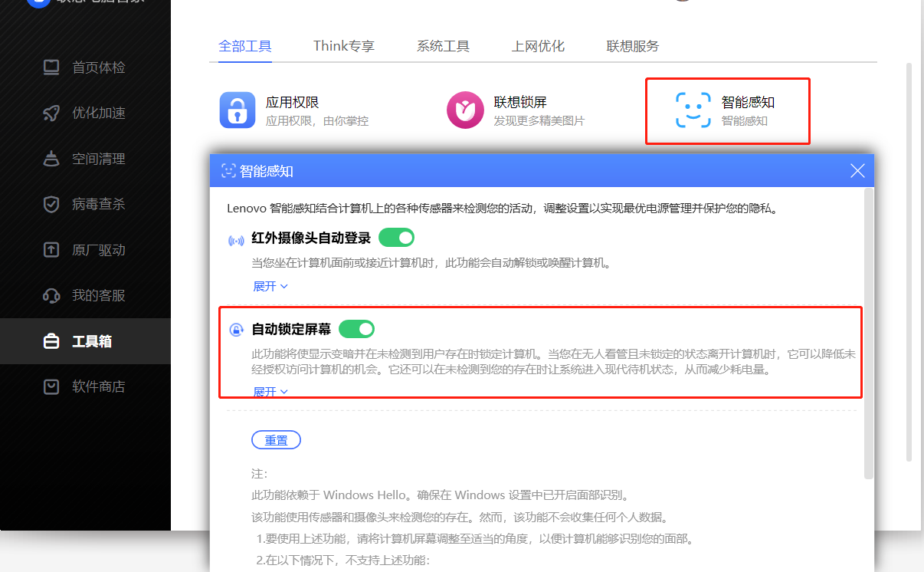This screenshot has width=924, height=572.
Task: Toggle 红外摄像头自动登录 switch off
Action: [396, 238]
